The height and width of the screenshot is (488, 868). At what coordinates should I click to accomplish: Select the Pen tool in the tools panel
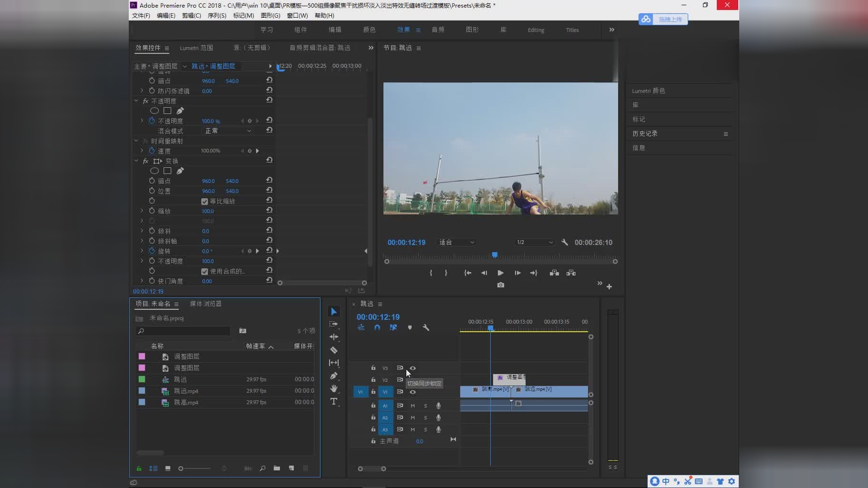(334, 376)
